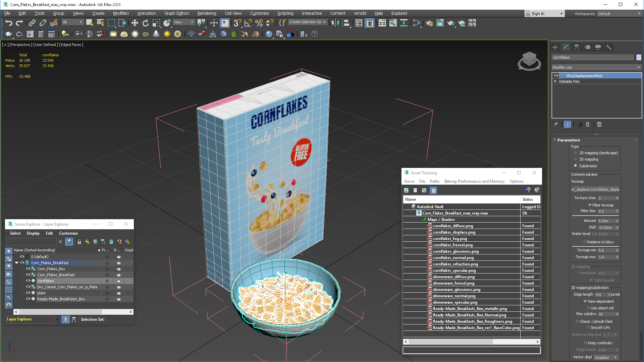Viewport: 644px width, 362px height.
Task: Hide the plate object via eye icon
Action: coord(28,293)
